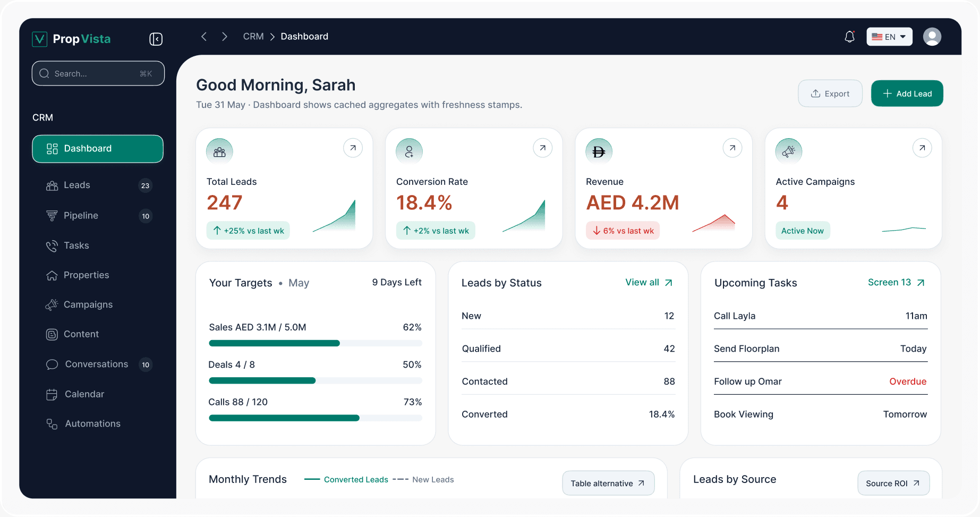Click the Add Lead button
Screen dimensions: 980x517
coord(907,94)
